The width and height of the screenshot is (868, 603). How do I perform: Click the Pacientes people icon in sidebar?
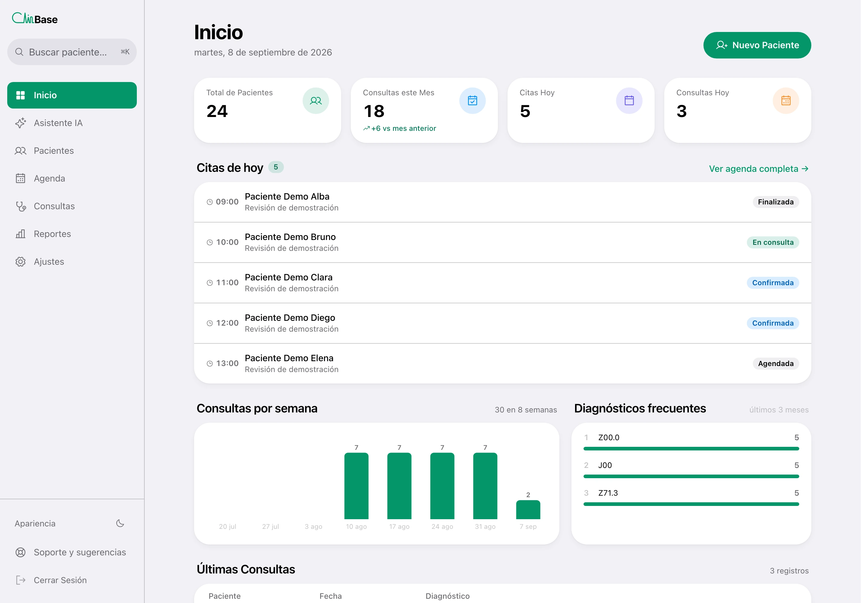(x=20, y=151)
